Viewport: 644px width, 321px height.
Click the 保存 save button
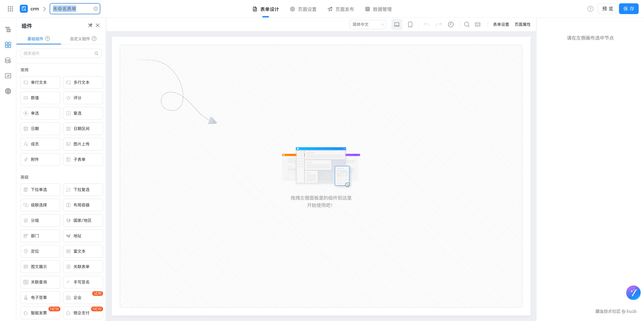629,9
